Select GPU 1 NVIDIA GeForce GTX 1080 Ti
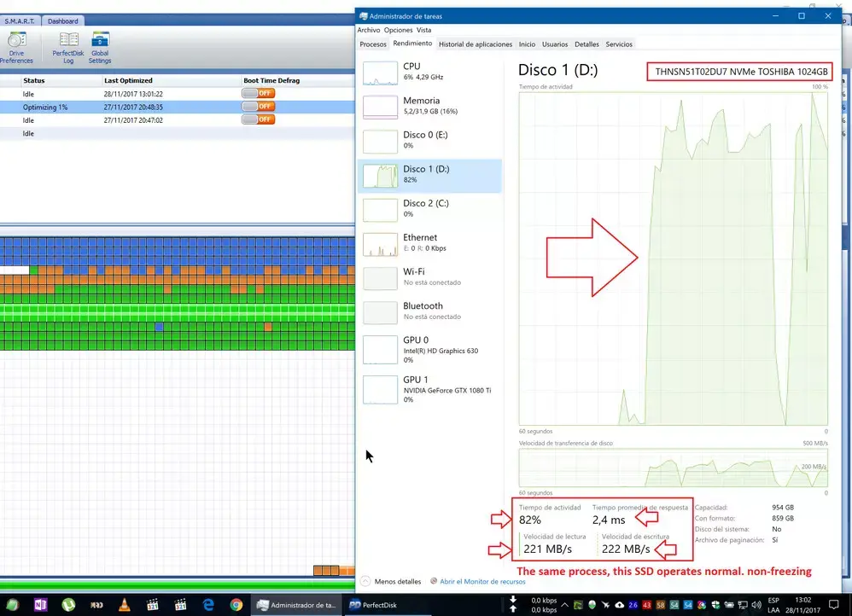The image size is (852, 616). coord(429,390)
